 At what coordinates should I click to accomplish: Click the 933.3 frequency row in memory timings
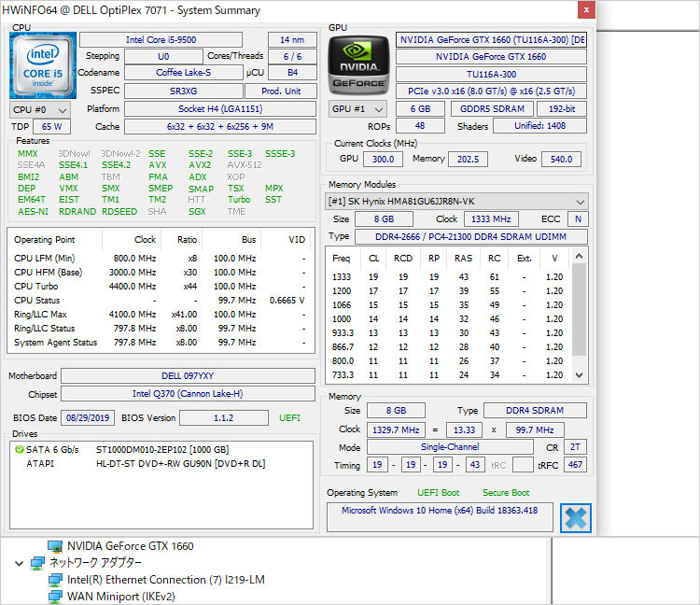coord(448,333)
